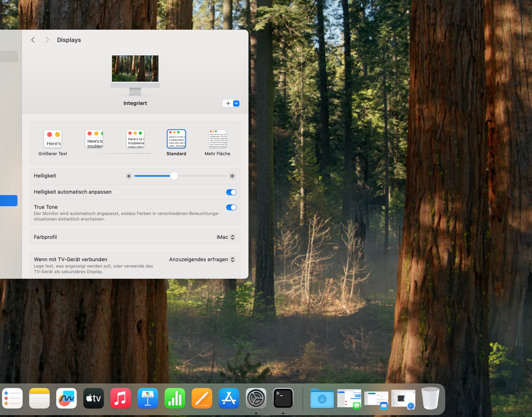Click the Helligkeit brightness slider knob
The height and width of the screenshot is (417, 532).
[174, 176]
